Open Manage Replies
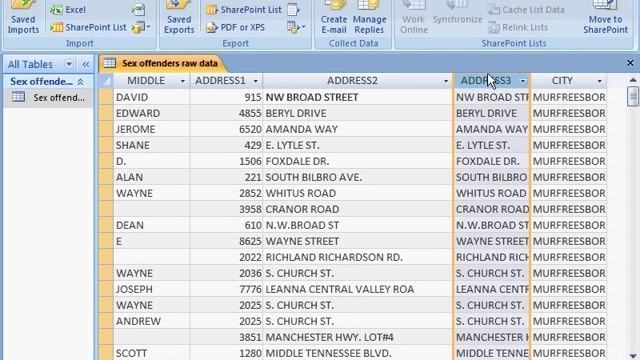The height and width of the screenshot is (360, 640). click(x=369, y=18)
